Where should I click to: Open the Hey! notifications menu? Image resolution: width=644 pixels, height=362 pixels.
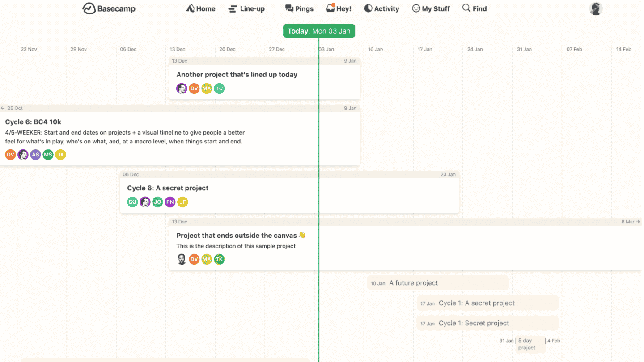pos(339,8)
